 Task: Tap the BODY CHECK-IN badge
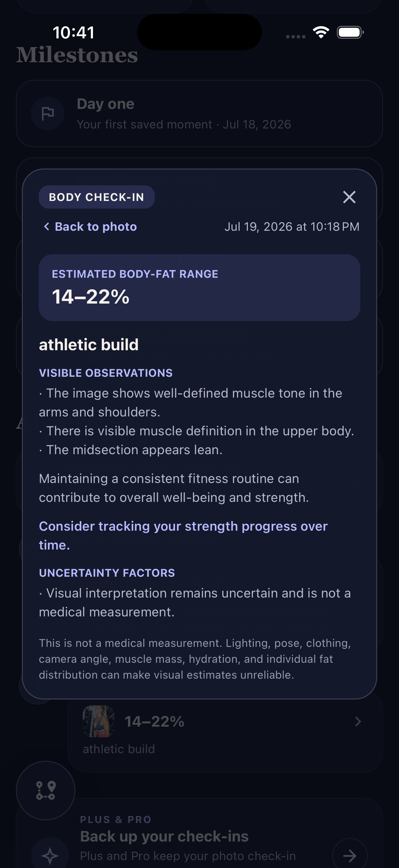point(97,197)
